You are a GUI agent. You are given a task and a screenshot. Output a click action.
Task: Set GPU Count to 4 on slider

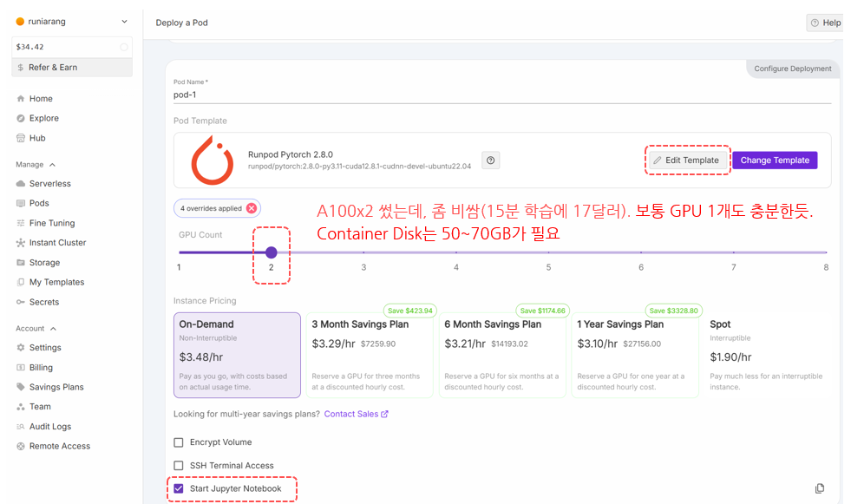click(456, 252)
